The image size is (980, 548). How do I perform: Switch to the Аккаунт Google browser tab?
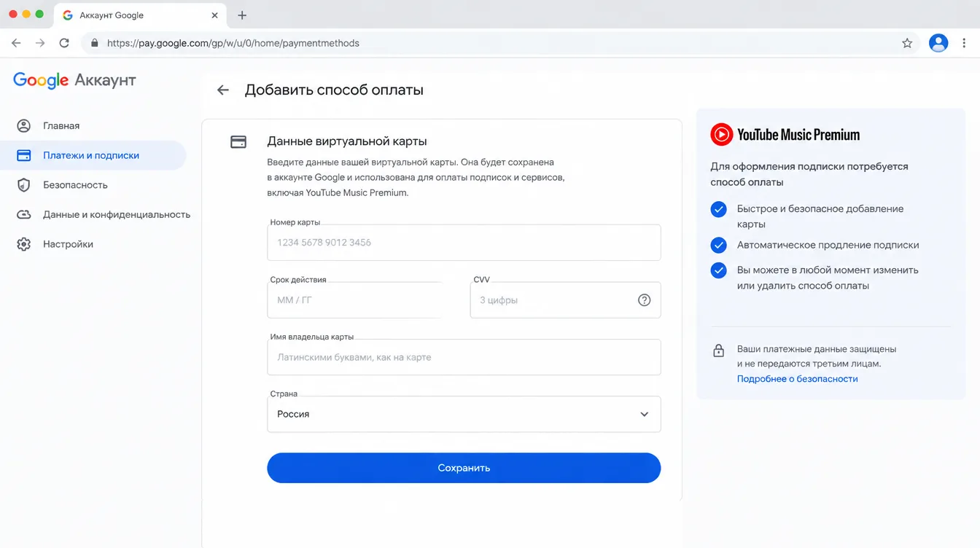click(140, 15)
